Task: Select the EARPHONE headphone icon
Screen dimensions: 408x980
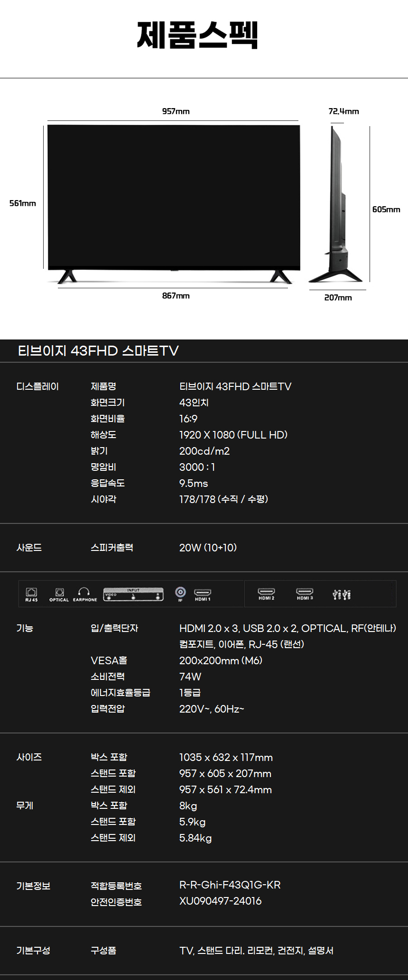Action: click(84, 592)
